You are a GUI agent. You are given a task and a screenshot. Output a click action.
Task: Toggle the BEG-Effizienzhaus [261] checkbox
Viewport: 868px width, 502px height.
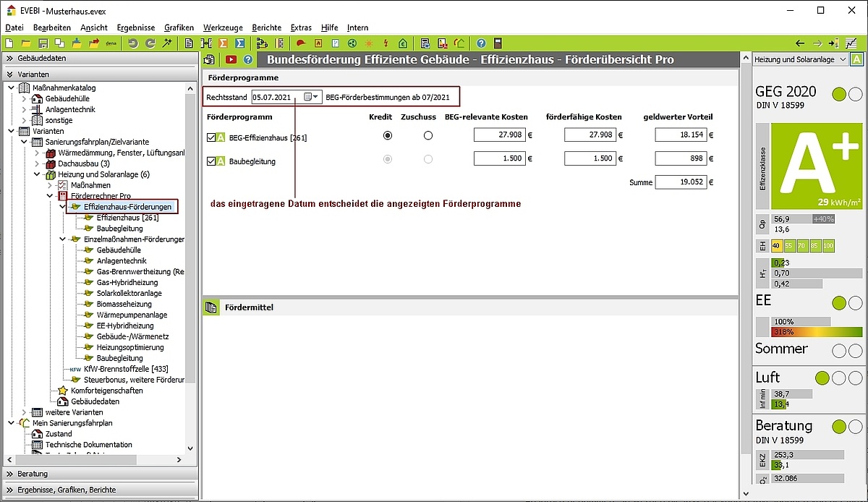coord(211,137)
